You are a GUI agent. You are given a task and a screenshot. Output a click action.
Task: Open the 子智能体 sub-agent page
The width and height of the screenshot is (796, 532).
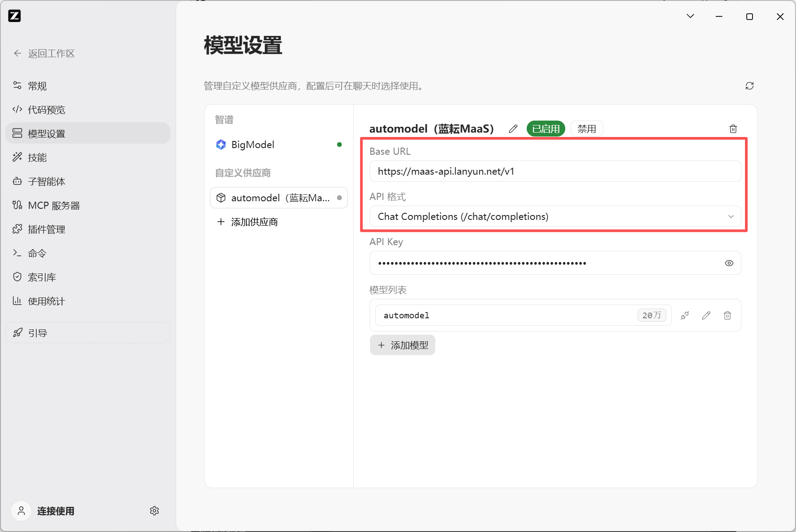click(x=88, y=181)
